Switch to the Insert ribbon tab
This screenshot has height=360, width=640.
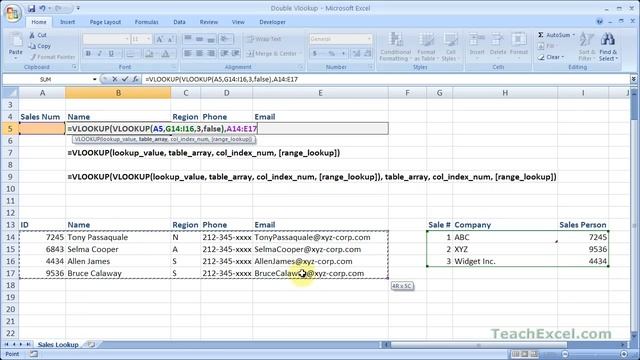tap(67, 22)
